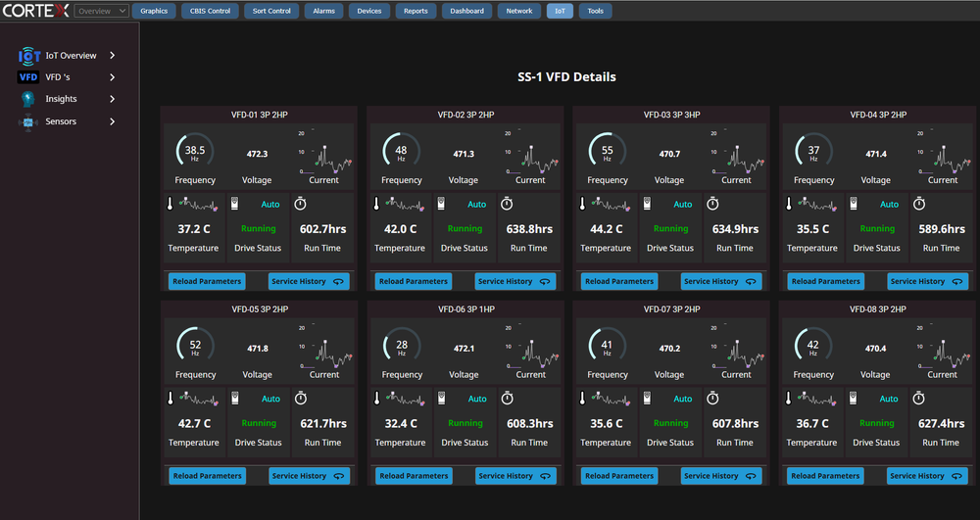Viewport: 980px width, 520px height.
Task: Open the Devices tab
Action: (368, 11)
